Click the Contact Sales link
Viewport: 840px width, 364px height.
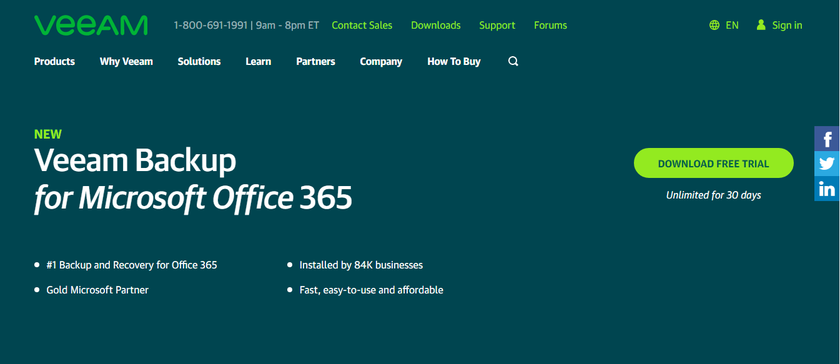click(x=362, y=25)
